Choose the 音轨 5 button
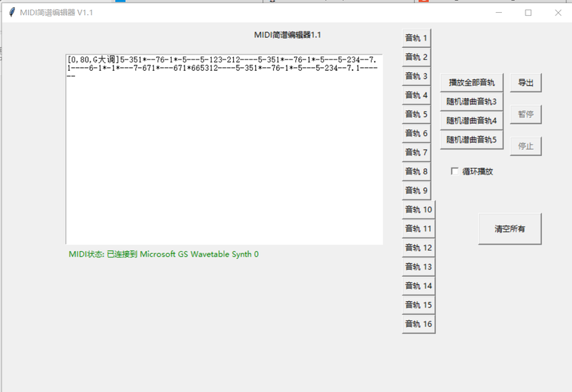The width and height of the screenshot is (572, 392). 416,114
